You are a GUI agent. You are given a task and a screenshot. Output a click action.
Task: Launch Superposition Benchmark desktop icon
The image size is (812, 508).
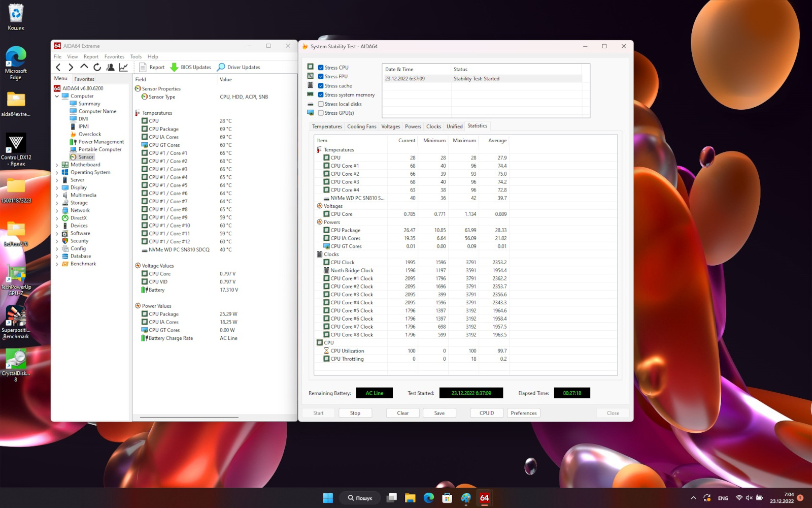point(16,323)
